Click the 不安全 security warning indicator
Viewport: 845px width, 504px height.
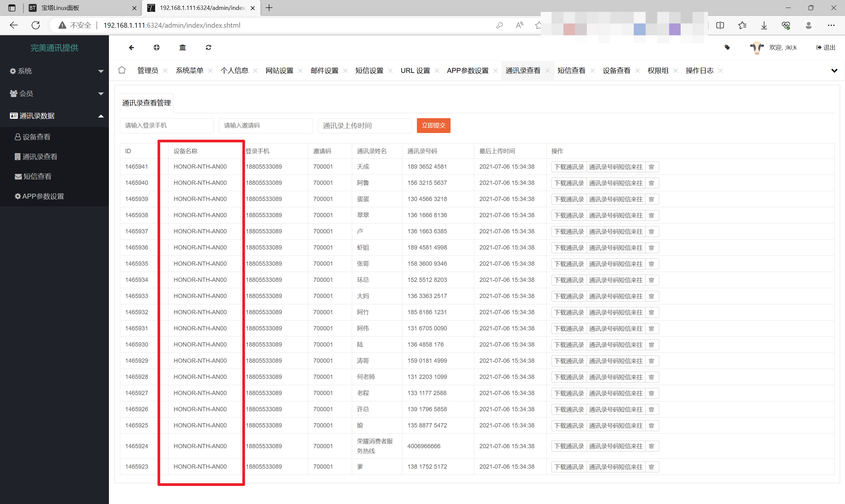pos(75,25)
